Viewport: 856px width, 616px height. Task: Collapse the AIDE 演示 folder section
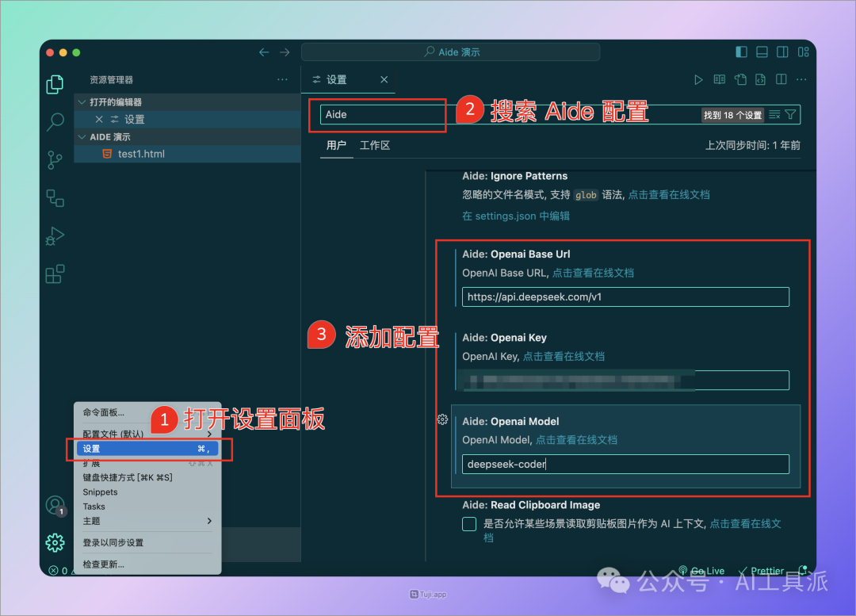coord(187,136)
